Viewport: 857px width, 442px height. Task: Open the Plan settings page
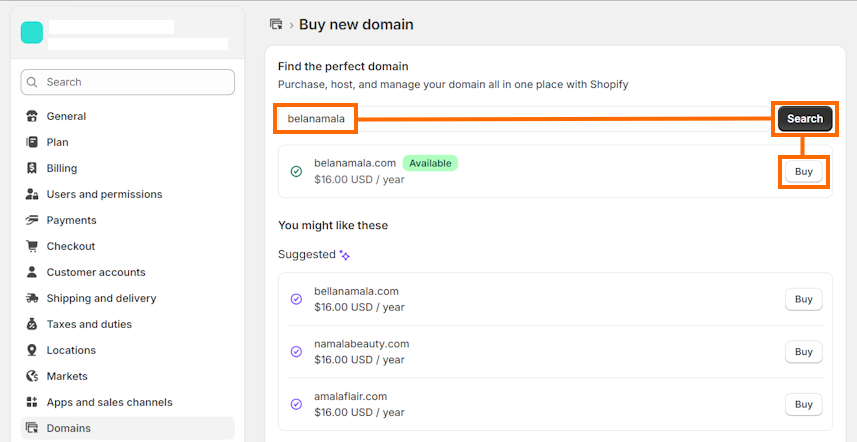click(127, 142)
